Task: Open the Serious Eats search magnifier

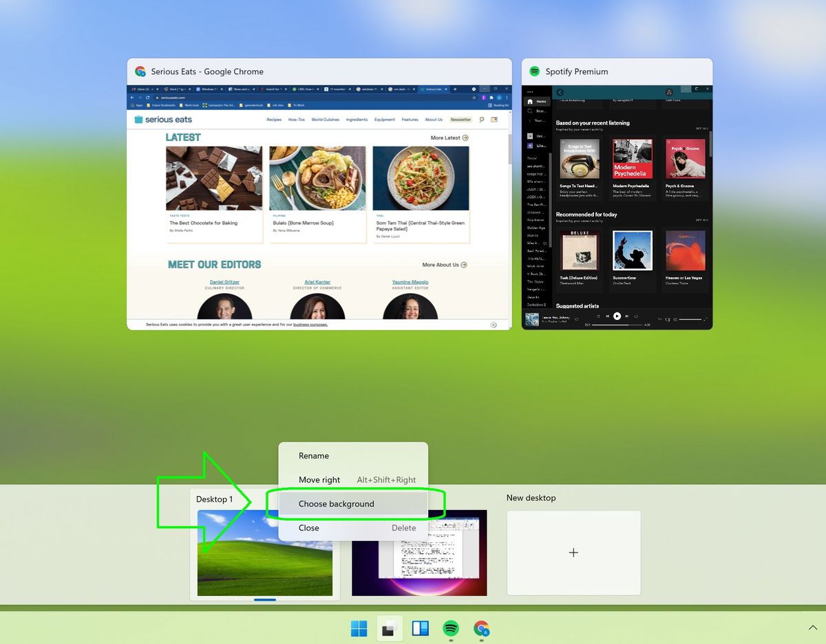Action: [x=481, y=120]
